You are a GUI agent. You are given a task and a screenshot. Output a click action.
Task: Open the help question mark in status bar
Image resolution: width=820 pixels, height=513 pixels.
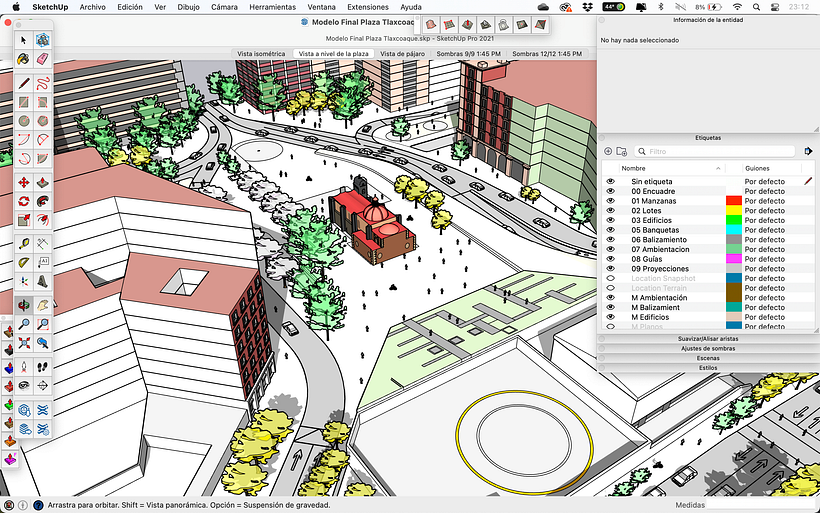38,505
